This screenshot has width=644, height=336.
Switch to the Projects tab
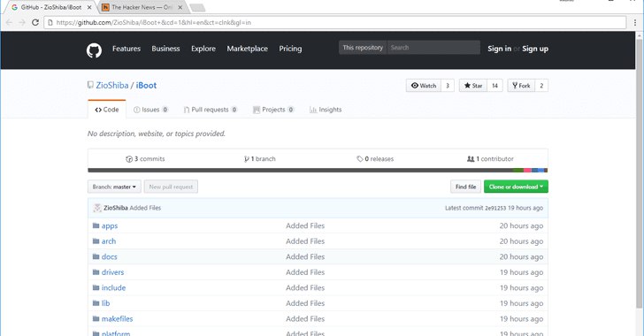(273, 110)
